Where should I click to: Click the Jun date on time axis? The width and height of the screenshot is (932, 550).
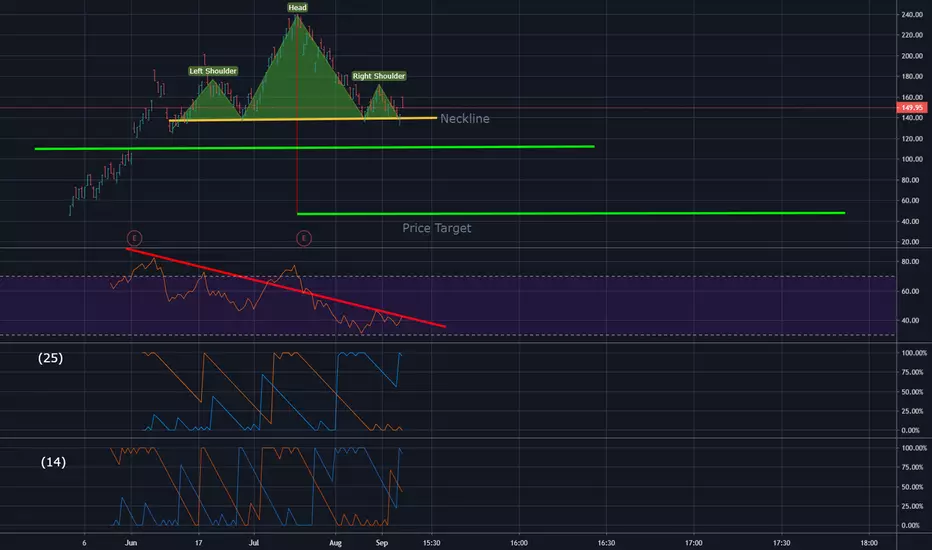(131, 543)
